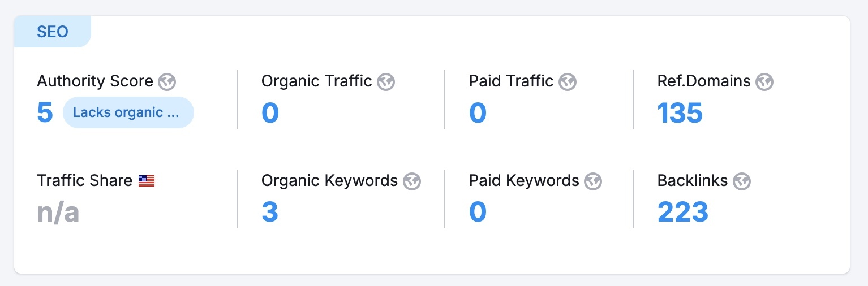Click the globe icon beside Organic Keywords

coord(412,181)
